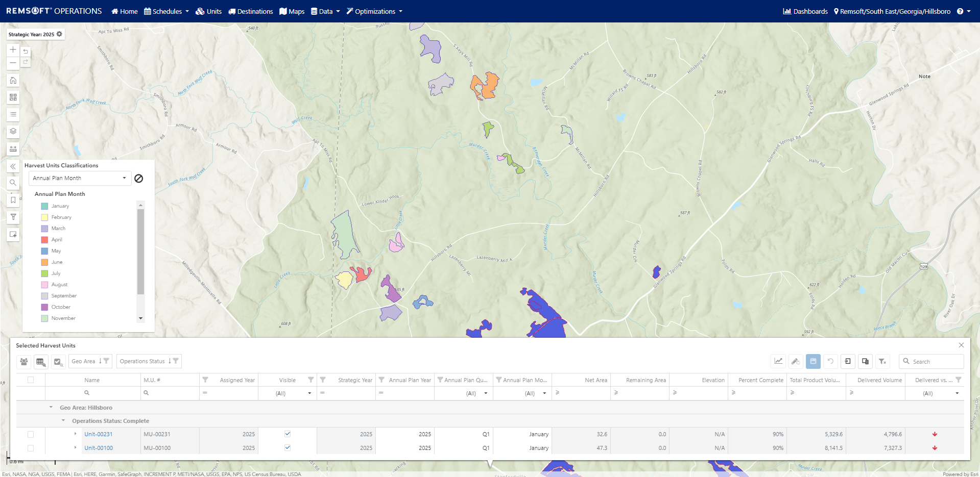The image size is (980, 477).
Task: Collapse the Geo Area: Hillsboro group
Action: click(x=51, y=407)
